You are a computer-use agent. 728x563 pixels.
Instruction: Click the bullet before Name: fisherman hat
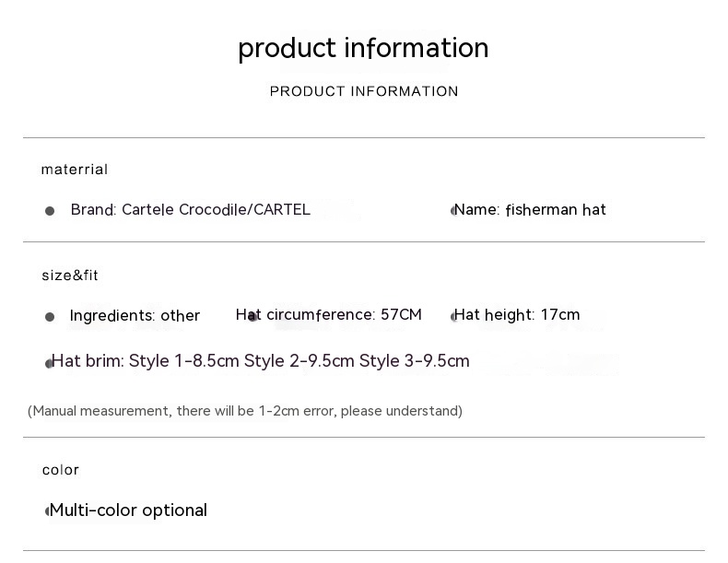452,211
